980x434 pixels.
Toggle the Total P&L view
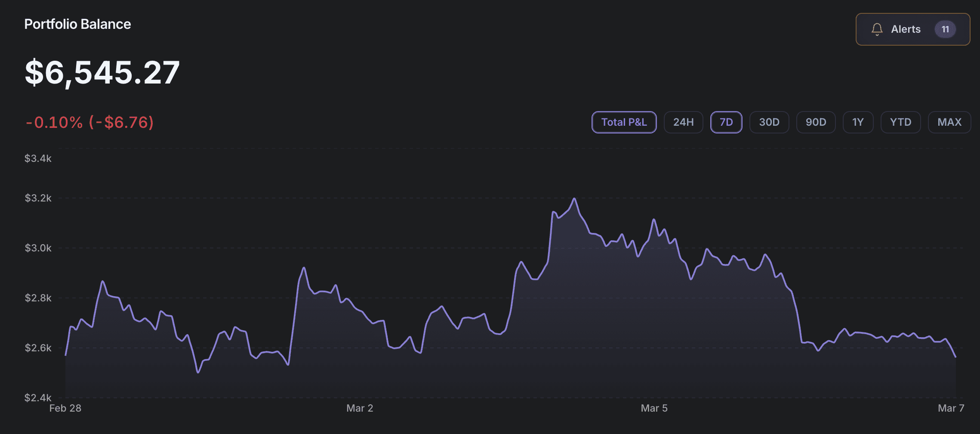pos(624,122)
